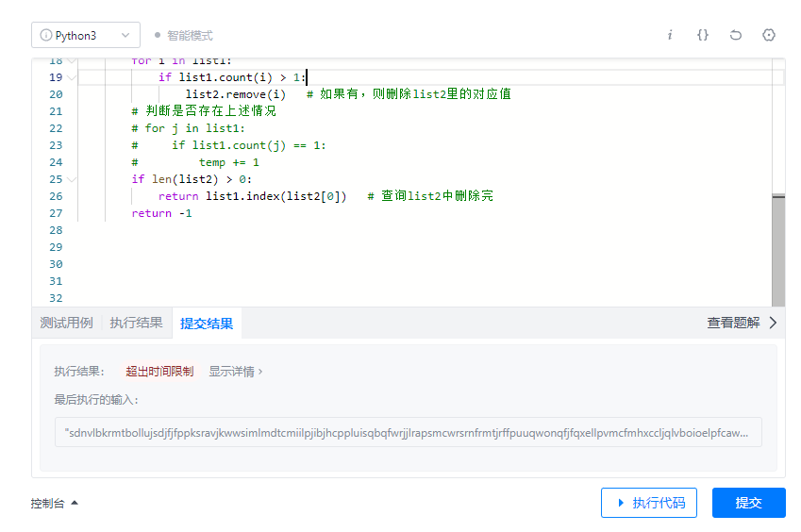Click line number 32 in gutter

[x=56, y=298]
